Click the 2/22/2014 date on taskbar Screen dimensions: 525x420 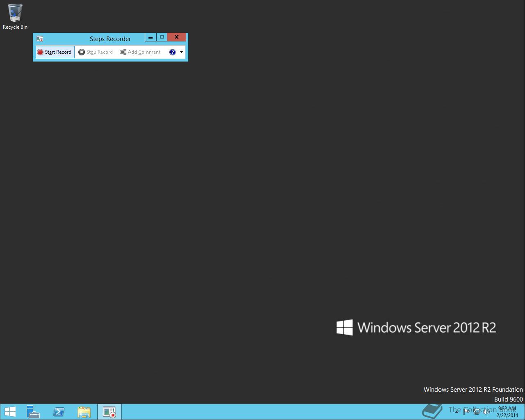coord(507,415)
